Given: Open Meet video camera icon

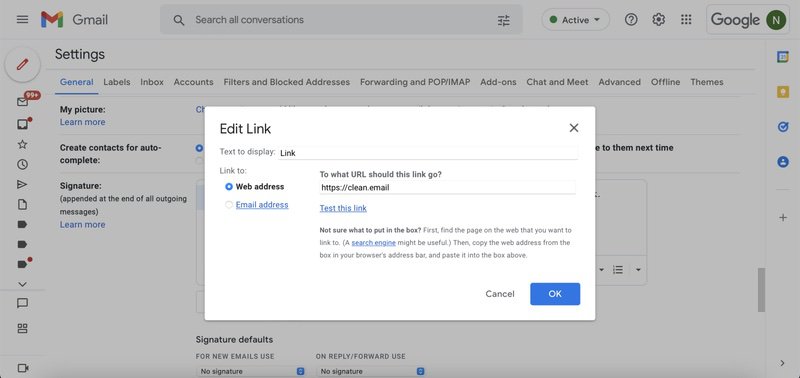Looking at the screenshot, I should [x=22, y=368].
